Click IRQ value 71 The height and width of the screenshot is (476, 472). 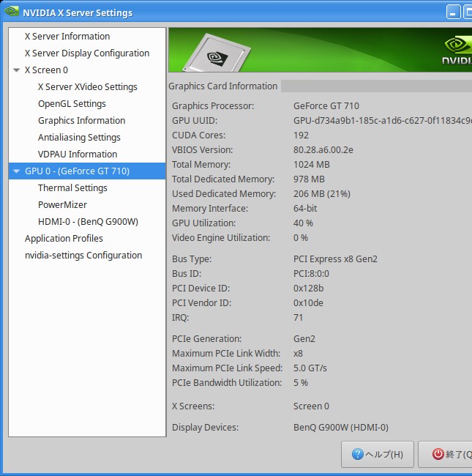[298, 318]
